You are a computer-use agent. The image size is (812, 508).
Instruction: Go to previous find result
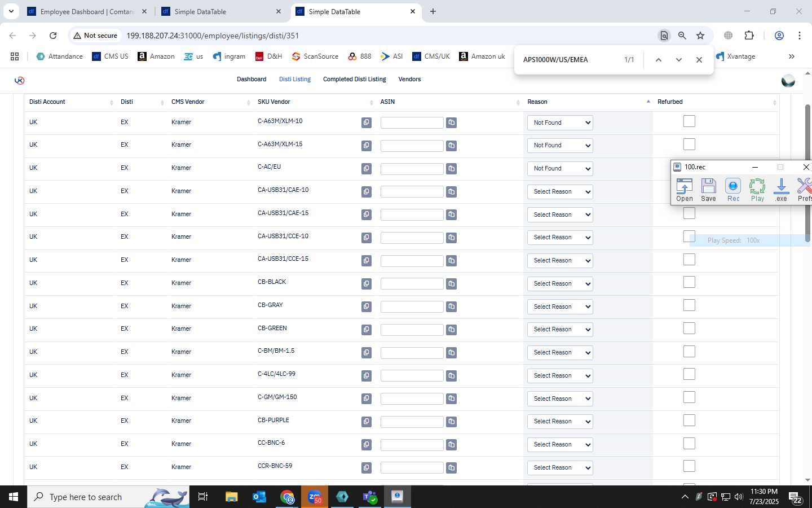coord(658,60)
